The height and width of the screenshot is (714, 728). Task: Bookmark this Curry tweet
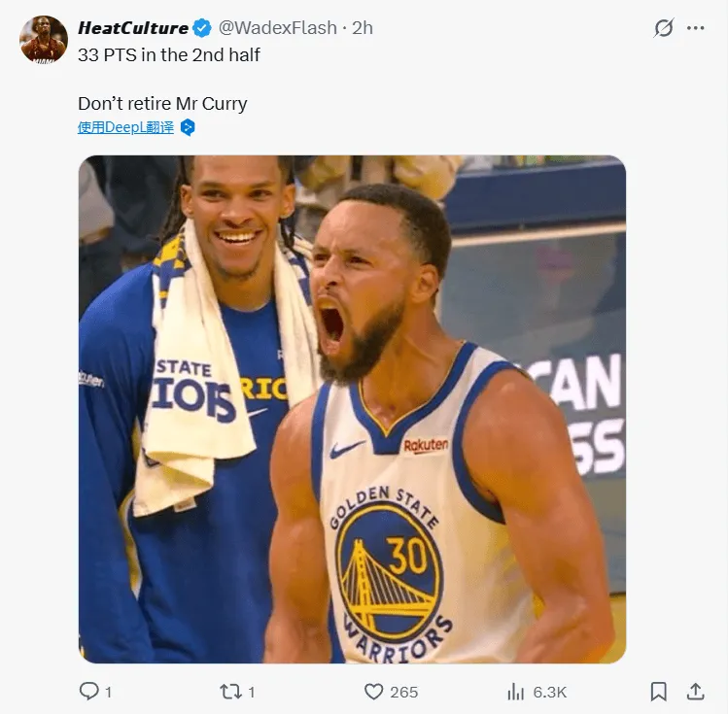(658, 692)
